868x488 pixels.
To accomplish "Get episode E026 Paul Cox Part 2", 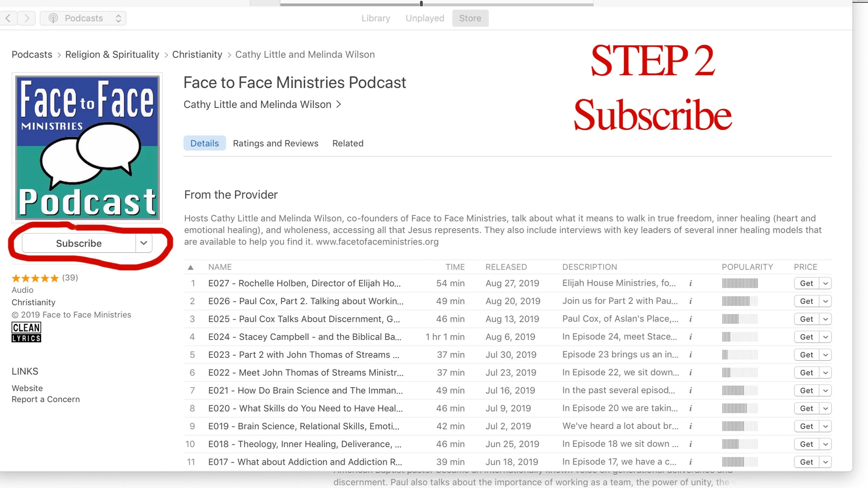I will pos(806,301).
